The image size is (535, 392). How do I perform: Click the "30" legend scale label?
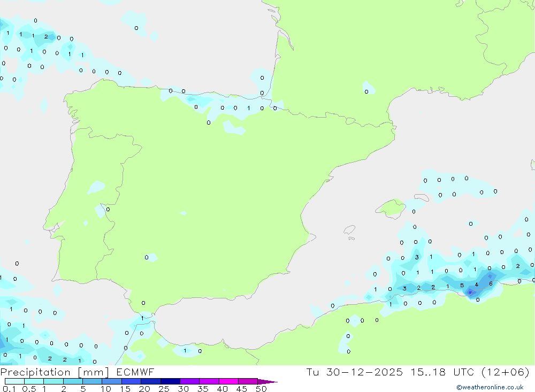tap(184, 389)
